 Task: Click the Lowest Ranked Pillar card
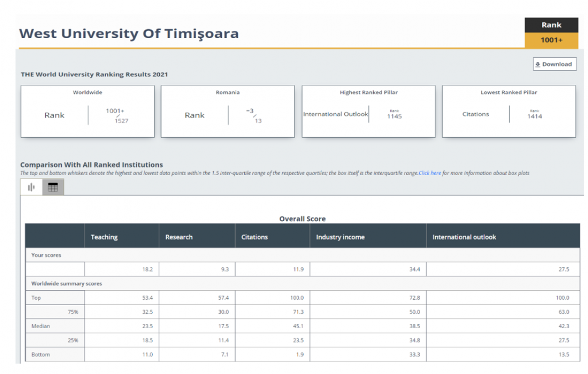pyautogui.click(x=509, y=111)
